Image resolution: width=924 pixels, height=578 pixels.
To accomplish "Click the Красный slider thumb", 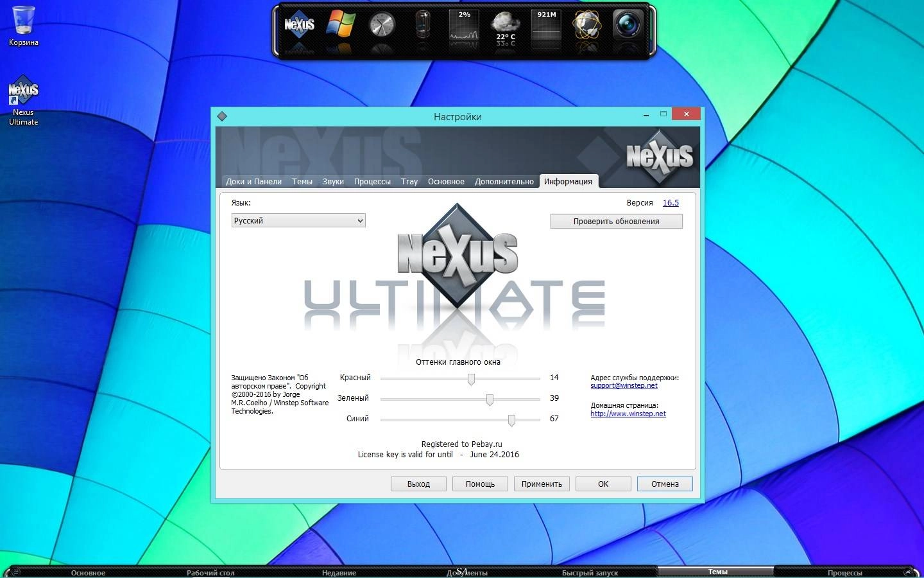I will 471,380.
